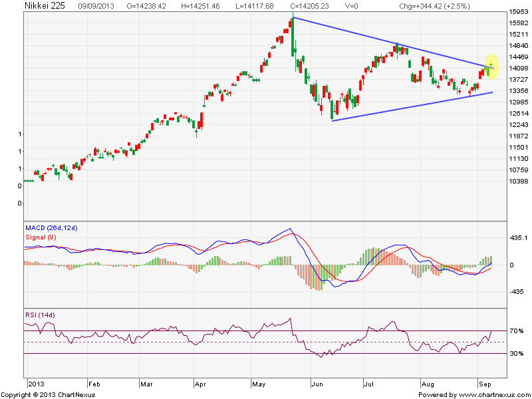Image resolution: width=532 pixels, height=399 pixels.
Task: Click the 15953 top price axis label
Action: click(519, 12)
